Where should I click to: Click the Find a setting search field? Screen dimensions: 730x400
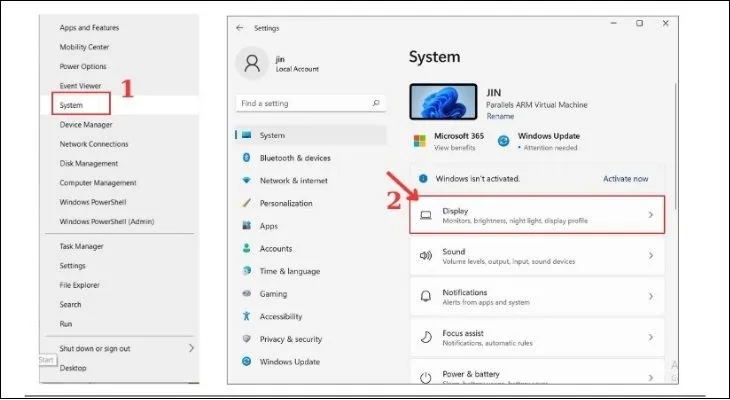click(311, 103)
